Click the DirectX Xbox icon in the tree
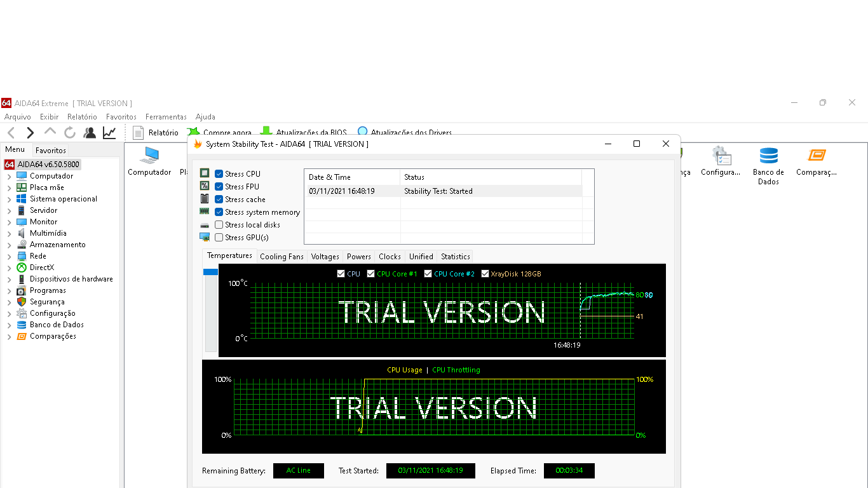The image size is (868, 488). (22, 268)
